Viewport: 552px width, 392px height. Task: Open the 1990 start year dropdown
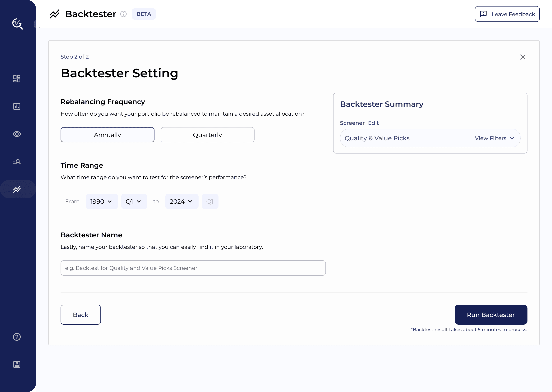102,201
